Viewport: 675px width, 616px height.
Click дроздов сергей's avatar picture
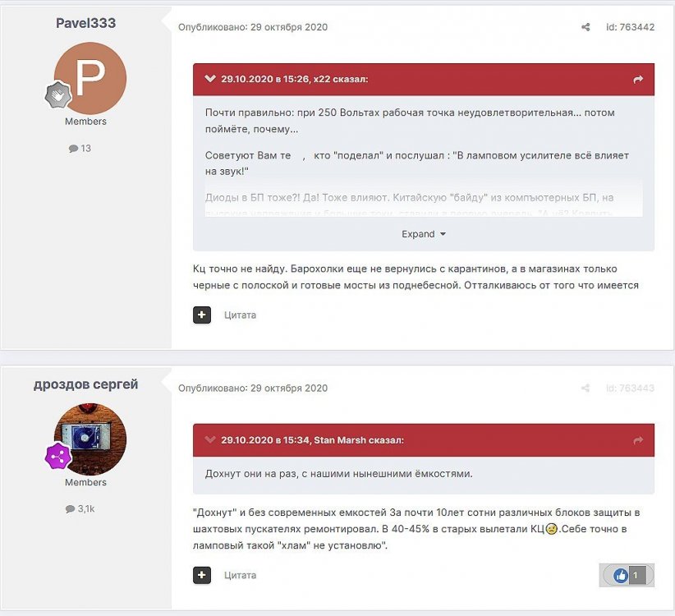[x=90, y=439]
